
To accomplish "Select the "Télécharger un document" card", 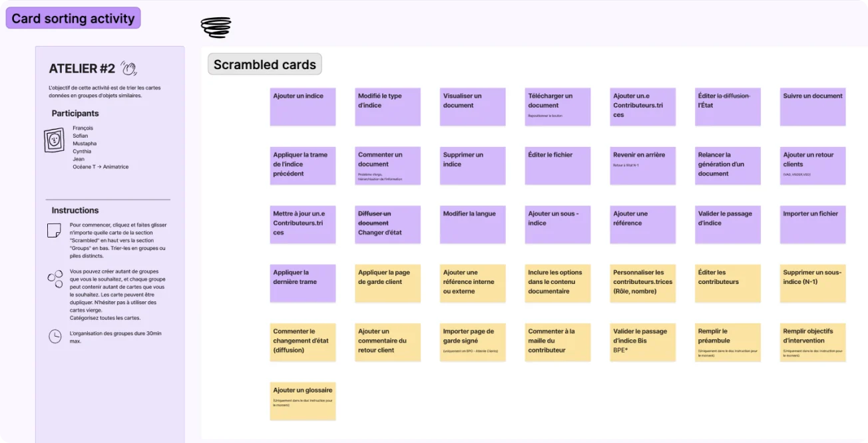I will 558,107.
